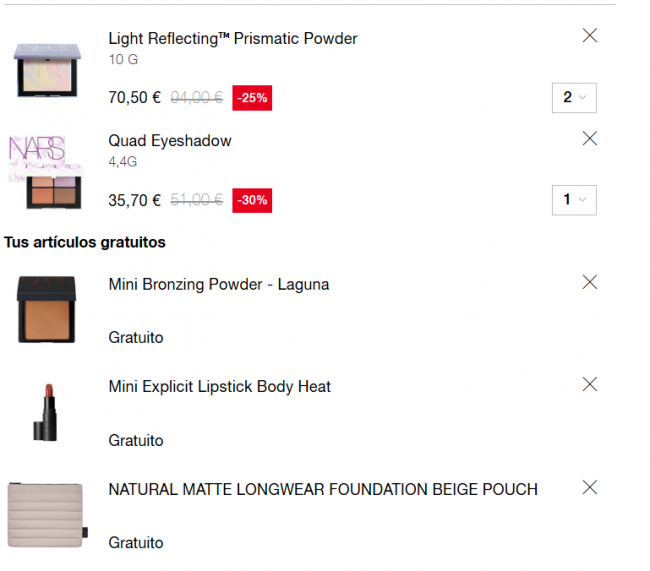Open the Quad Eyeshadow product link
The height and width of the screenshot is (571, 650).
pos(170,141)
